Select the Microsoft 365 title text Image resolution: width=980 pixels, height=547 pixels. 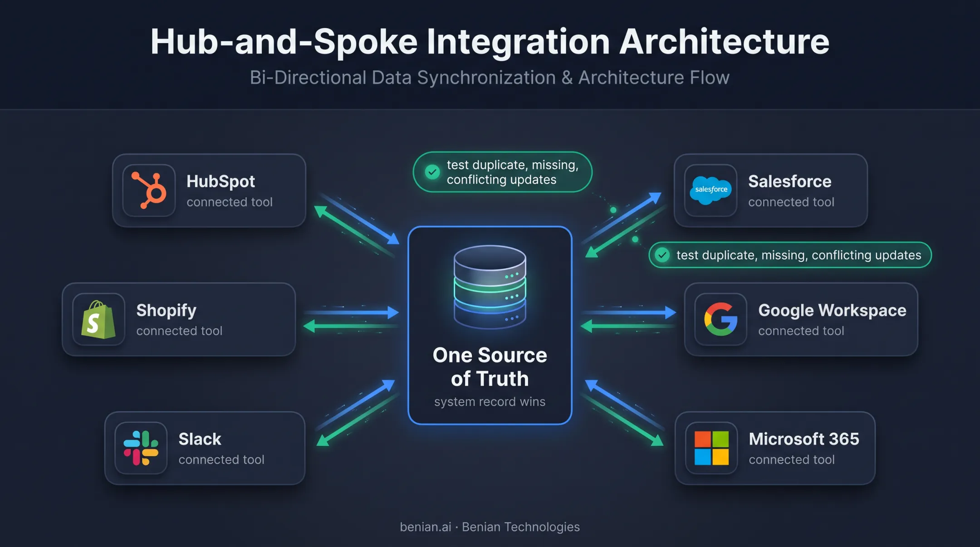(x=804, y=439)
